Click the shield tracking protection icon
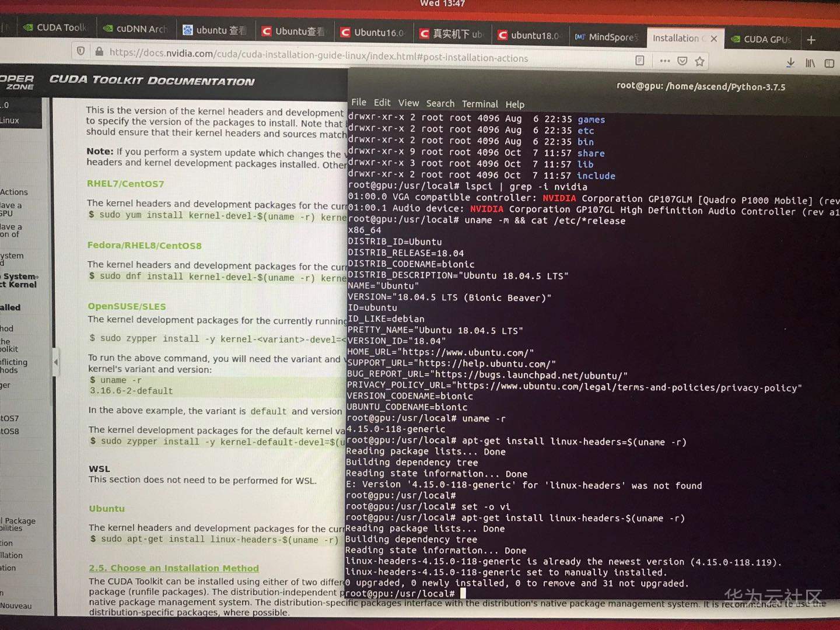Viewport: 840px width, 630px height. click(x=81, y=51)
